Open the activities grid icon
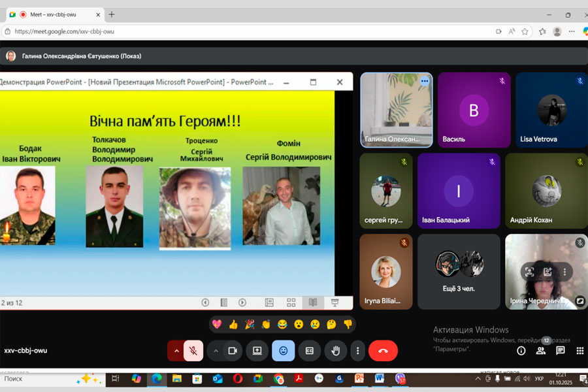588x392 pixels. coord(580,351)
